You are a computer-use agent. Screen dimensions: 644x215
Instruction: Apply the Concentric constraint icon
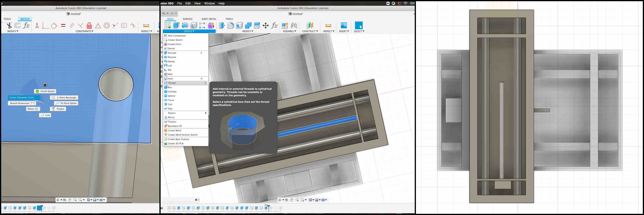click(107, 25)
